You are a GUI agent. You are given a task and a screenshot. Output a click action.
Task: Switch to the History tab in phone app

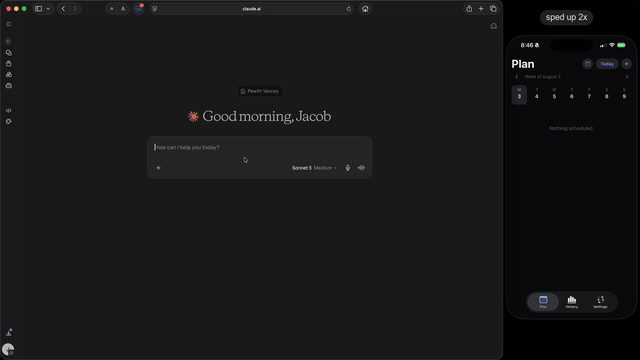[x=572, y=302]
